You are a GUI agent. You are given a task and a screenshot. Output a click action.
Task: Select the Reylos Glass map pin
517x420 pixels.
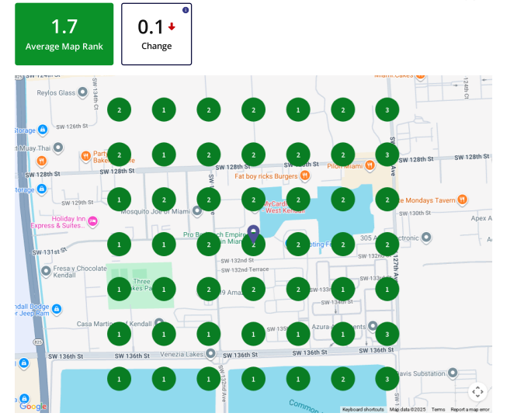83,93
